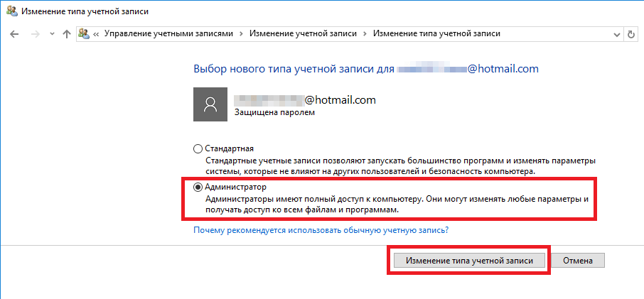
Task: Expand chevron after 'Управление учетными записями'
Action: (240, 33)
